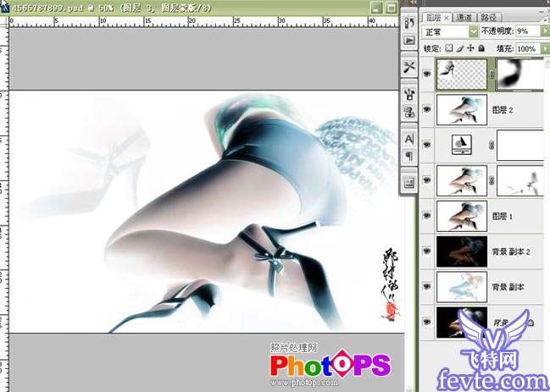550x392 pixels.
Task: Open the History panel icon in the dock
Action: 409,23
